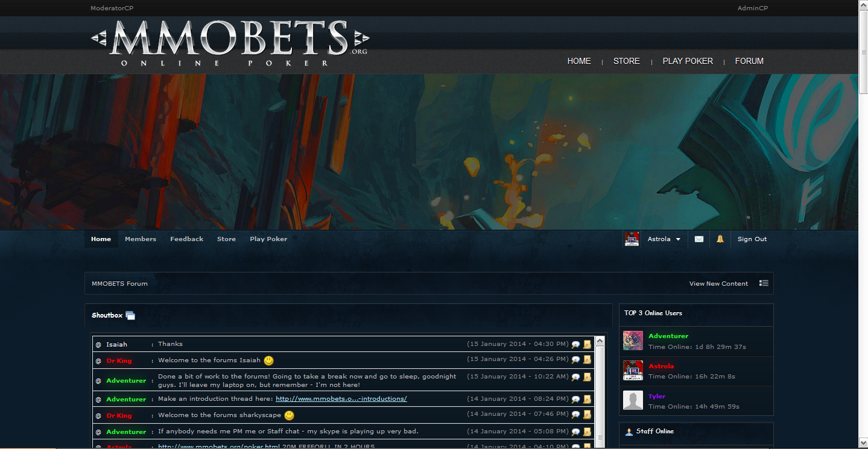Image resolution: width=868 pixels, height=449 pixels.
Task: Open PLAY POKER in the top header
Action: click(x=688, y=61)
